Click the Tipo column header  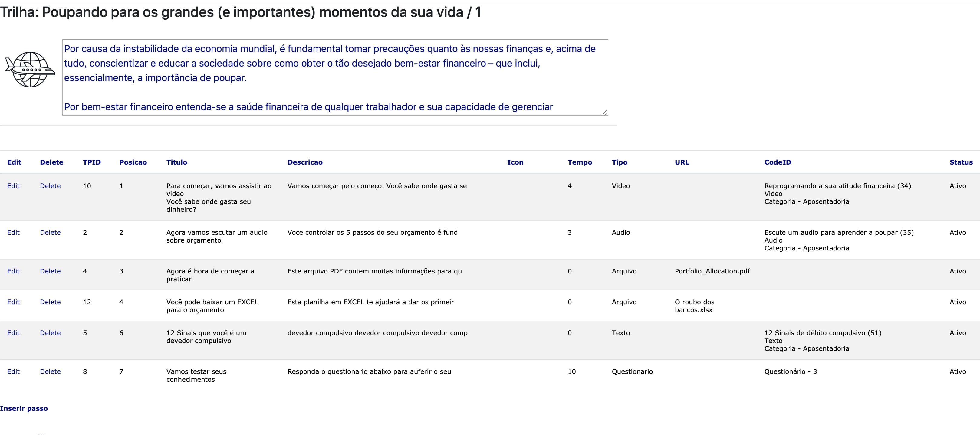(x=619, y=162)
